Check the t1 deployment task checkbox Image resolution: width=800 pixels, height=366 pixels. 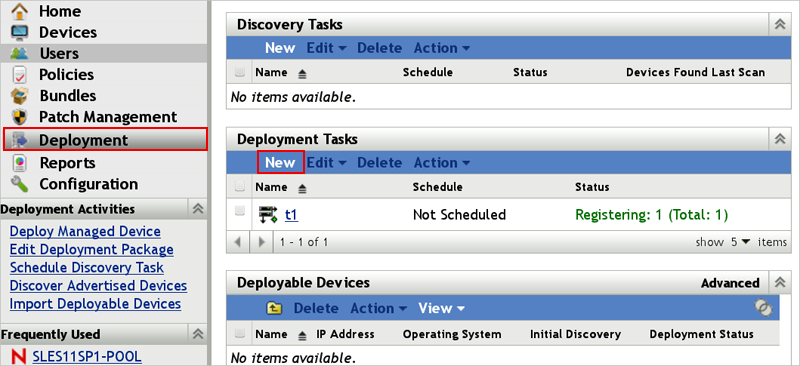pyautogui.click(x=240, y=211)
